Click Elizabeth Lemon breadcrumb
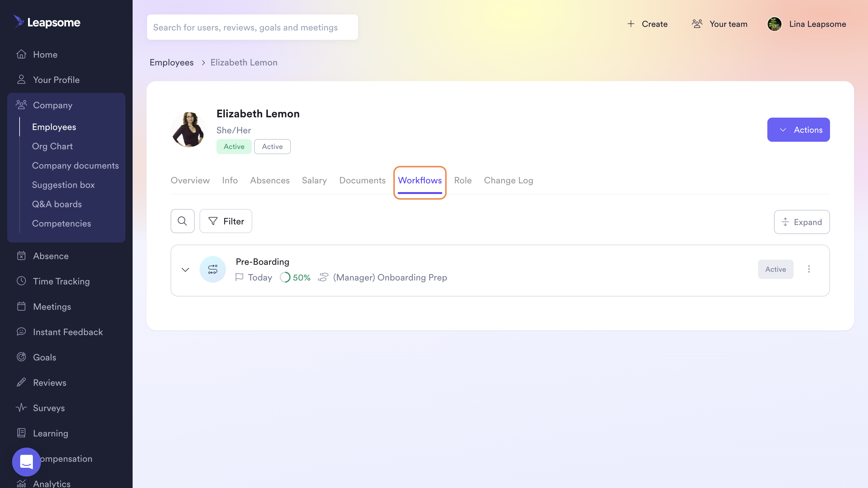868x488 pixels. coord(244,62)
